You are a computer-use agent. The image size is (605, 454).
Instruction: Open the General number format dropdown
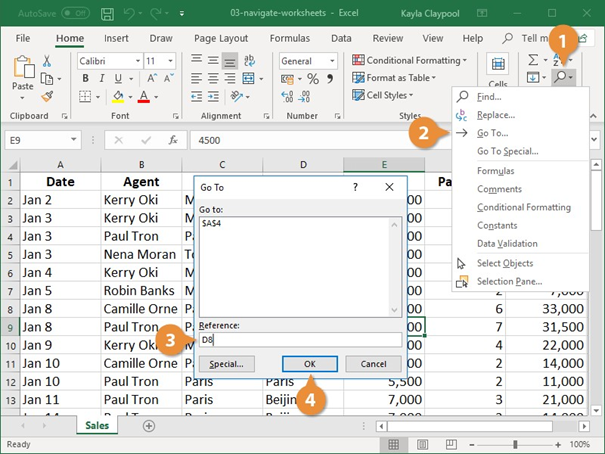click(x=332, y=61)
